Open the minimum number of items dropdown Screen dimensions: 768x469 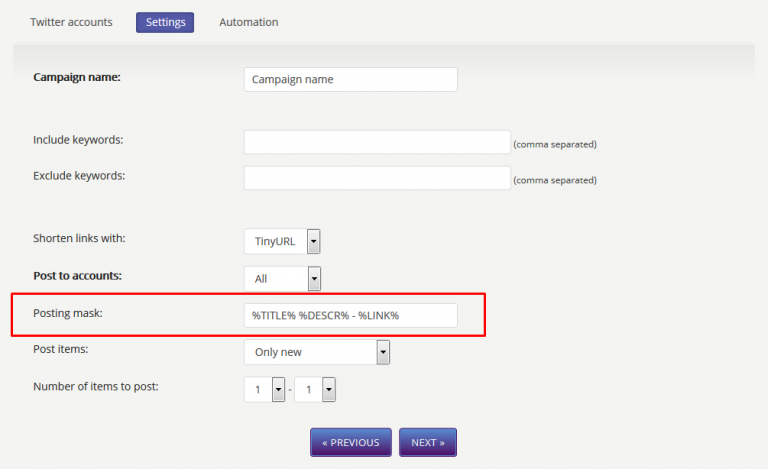click(264, 389)
